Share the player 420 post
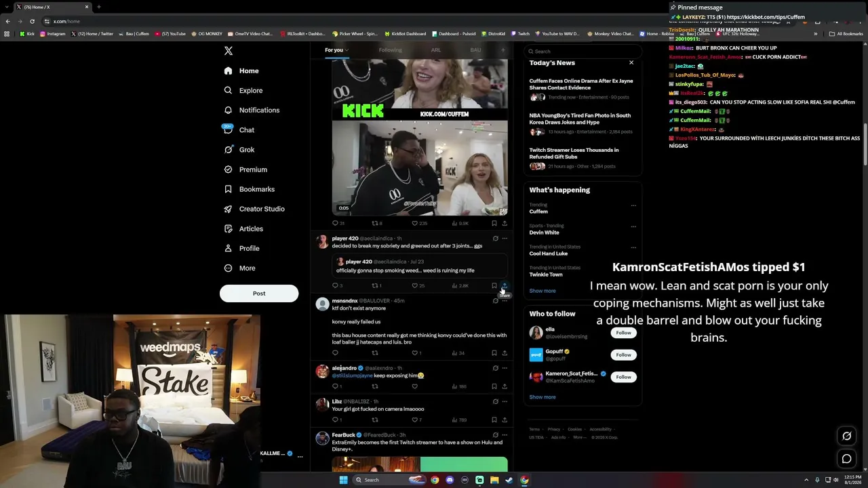This screenshot has width=868, height=488. [x=505, y=285]
